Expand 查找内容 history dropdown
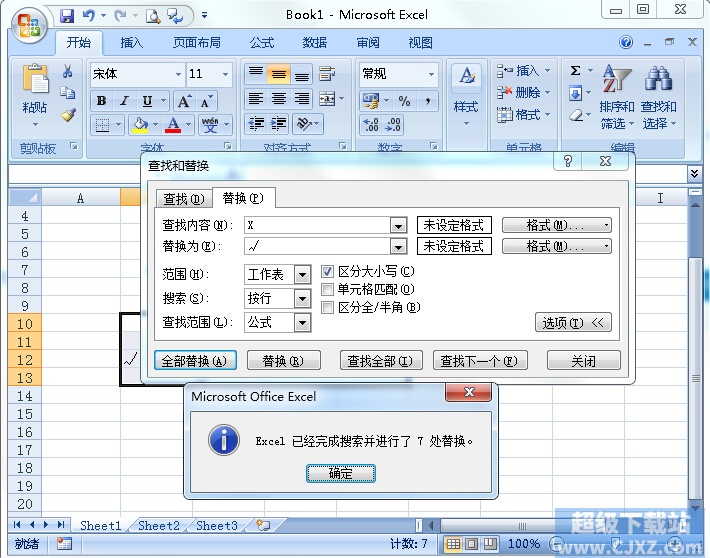The height and width of the screenshot is (558, 710). [x=398, y=225]
